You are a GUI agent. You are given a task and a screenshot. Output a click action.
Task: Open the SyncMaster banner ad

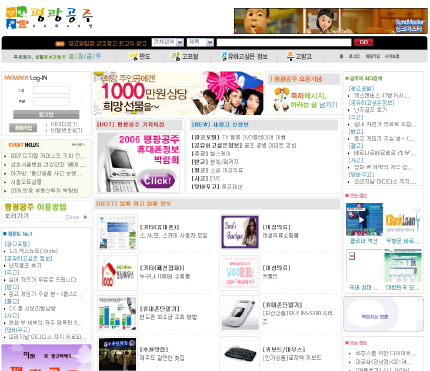331,21
